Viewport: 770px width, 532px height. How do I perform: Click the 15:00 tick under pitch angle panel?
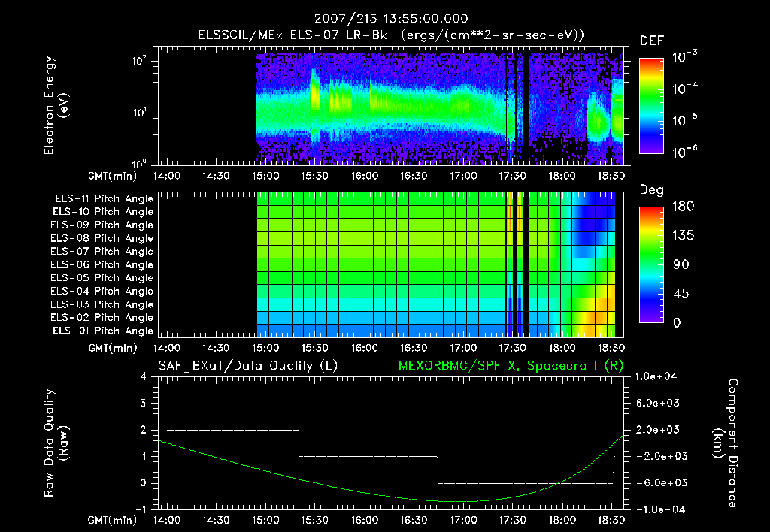click(x=265, y=349)
